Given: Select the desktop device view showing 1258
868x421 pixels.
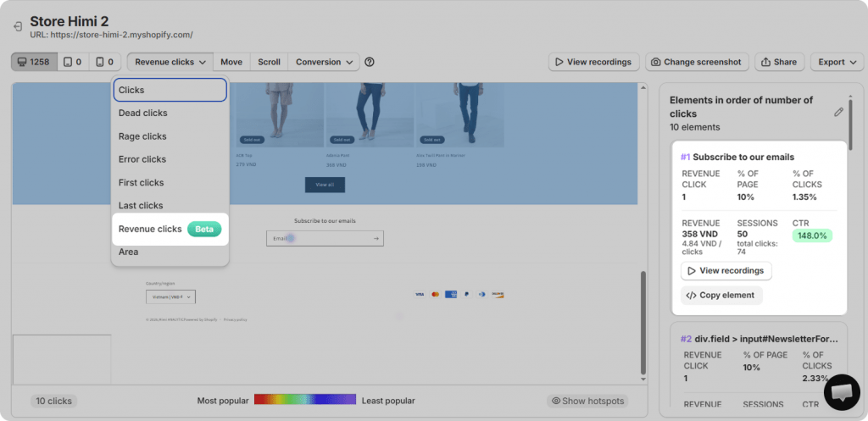Looking at the screenshot, I should pyautogui.click(x=31, y=62).
